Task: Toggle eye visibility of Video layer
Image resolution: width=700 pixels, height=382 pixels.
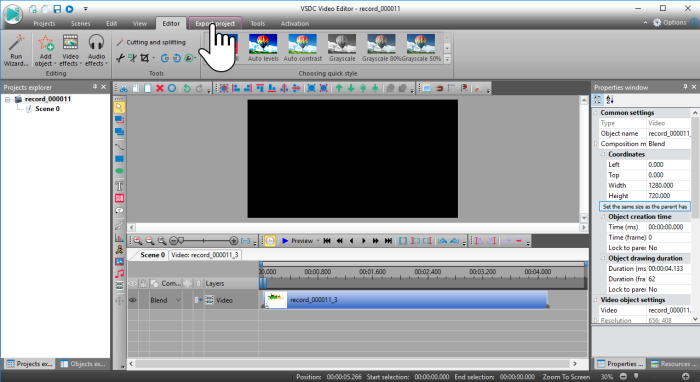Action: tap(133, 300)
